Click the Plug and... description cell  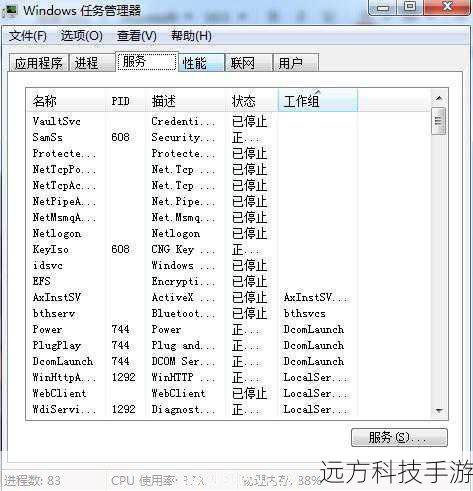tap(183, 345)
